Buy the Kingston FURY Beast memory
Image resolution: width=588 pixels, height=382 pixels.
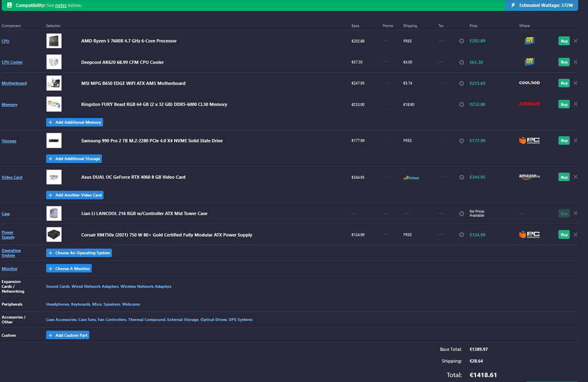coord(564,104)
